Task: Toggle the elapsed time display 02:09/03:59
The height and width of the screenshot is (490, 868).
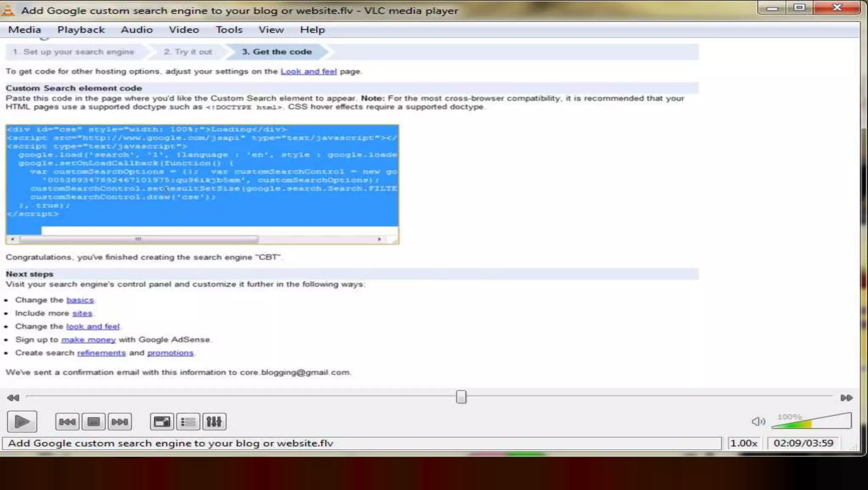Action: coord(803,443)
